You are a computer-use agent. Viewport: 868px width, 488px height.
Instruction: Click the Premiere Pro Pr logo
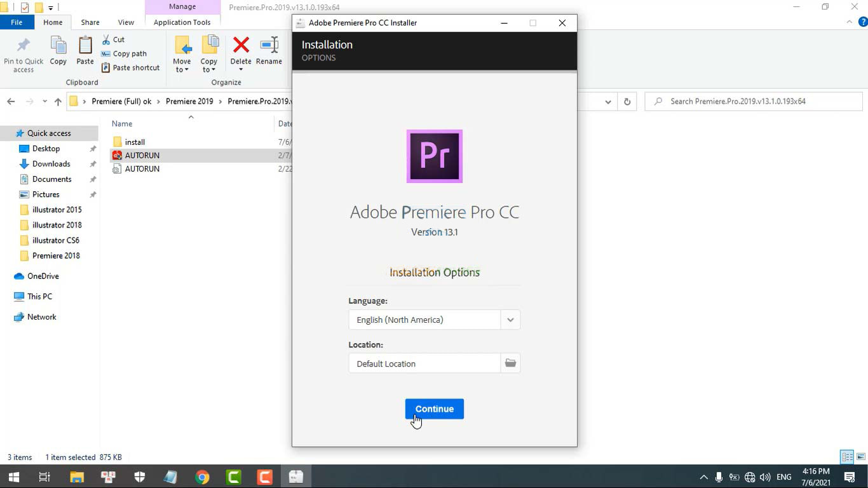tap(435, 156)
